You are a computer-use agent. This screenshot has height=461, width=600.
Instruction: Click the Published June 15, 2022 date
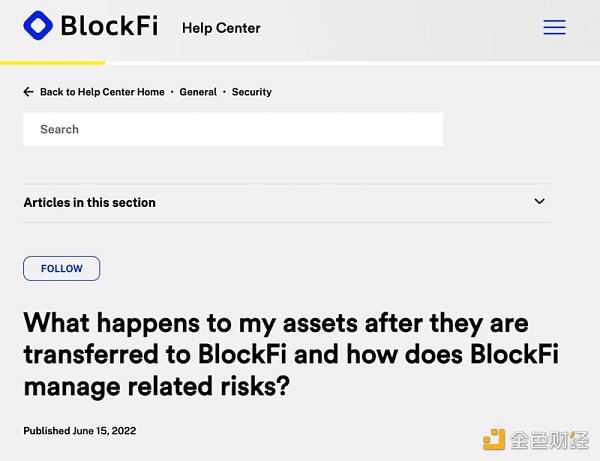[x=80, y=431]
